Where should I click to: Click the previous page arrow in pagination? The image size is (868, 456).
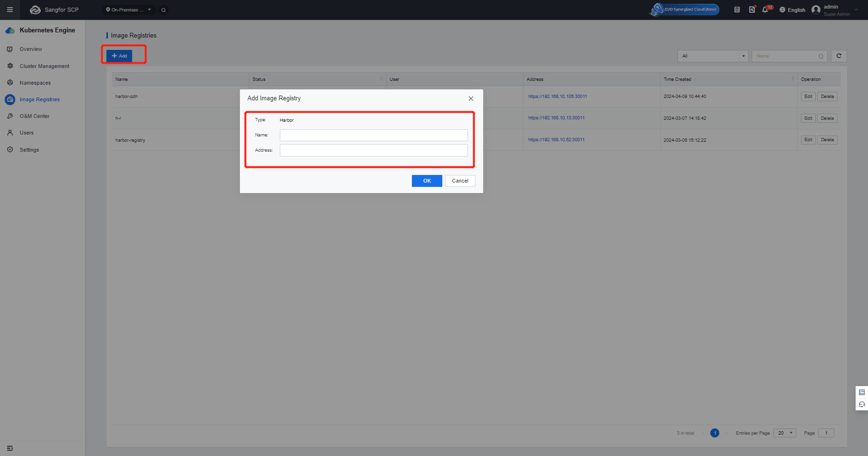(x=703, y=433)
